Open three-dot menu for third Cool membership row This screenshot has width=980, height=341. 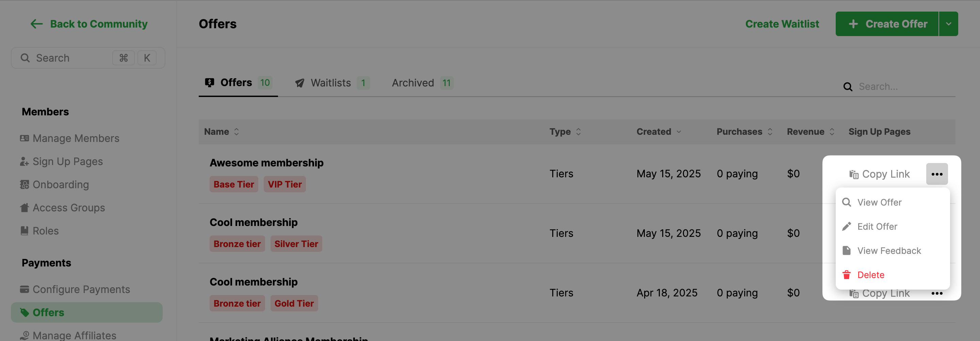point(937,293)
